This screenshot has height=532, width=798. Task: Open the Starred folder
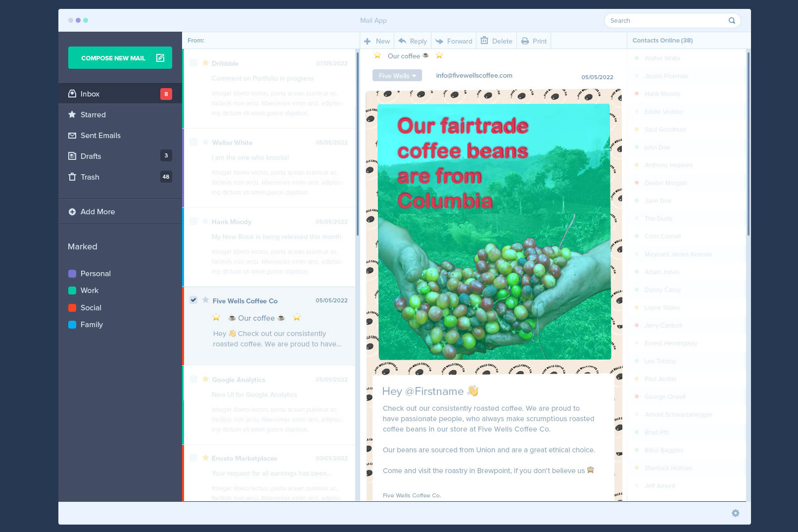pyautogui.click(x=120, y=114)
